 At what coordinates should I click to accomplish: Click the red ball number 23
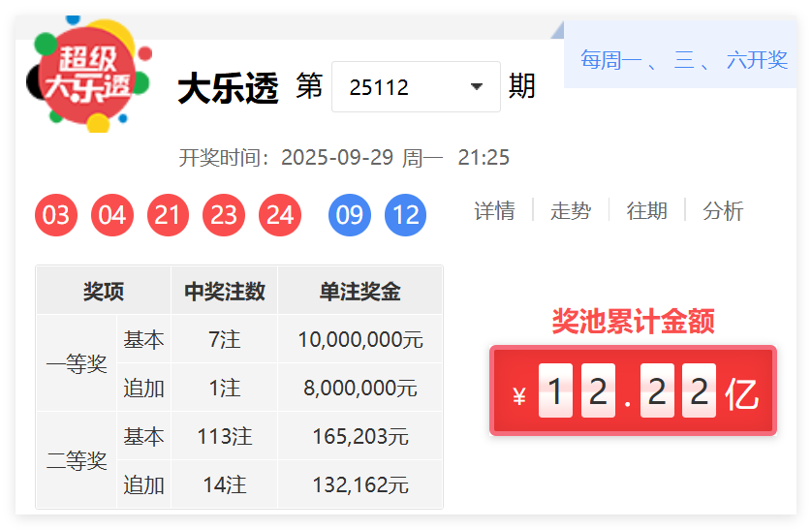coord(224,215)
